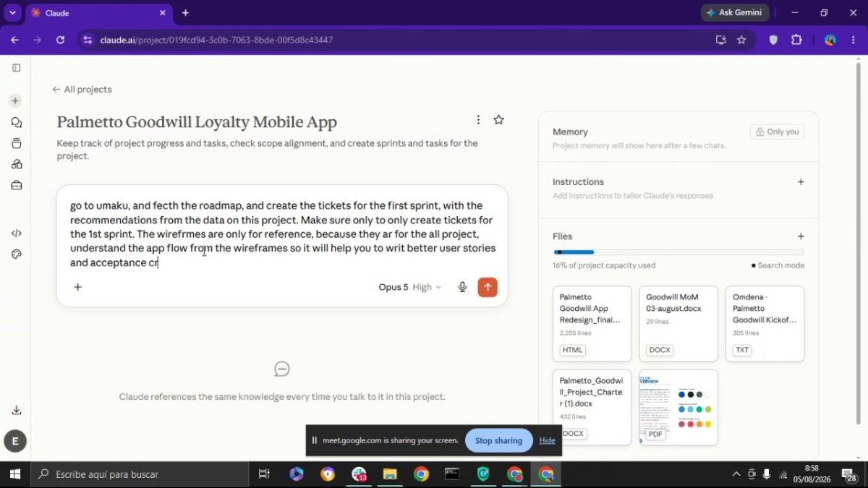Click the Instructions section heading
The height and width of the screenshot is (488, 868).
click(x=578, y=182)
